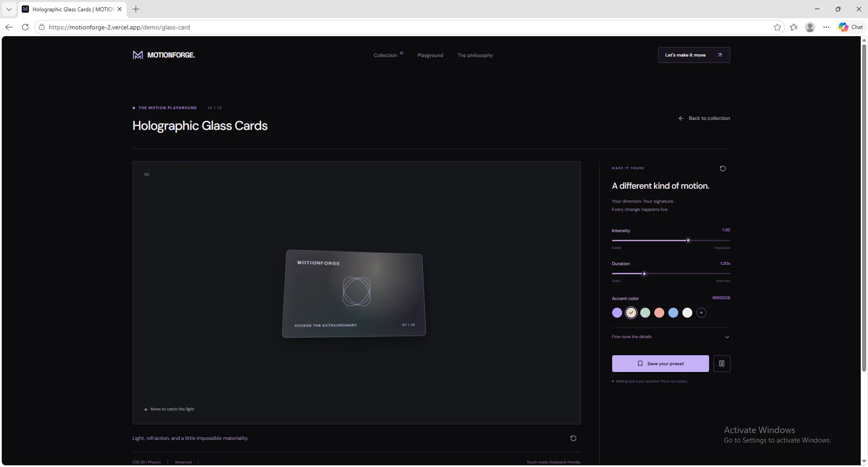
Task: Pause the card animation
Action: (x=722, y=363)
